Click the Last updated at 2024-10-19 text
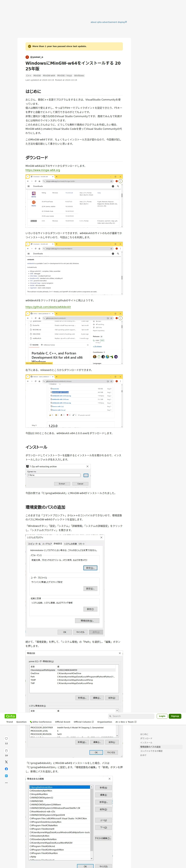The height and width of the screenshot is (868, 186). click(x=40, y=80)
